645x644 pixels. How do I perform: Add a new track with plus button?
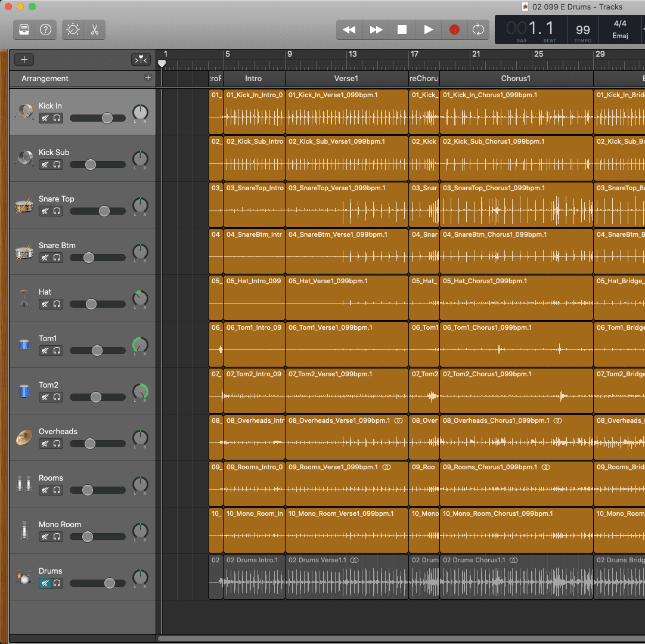tap(24, 59)
